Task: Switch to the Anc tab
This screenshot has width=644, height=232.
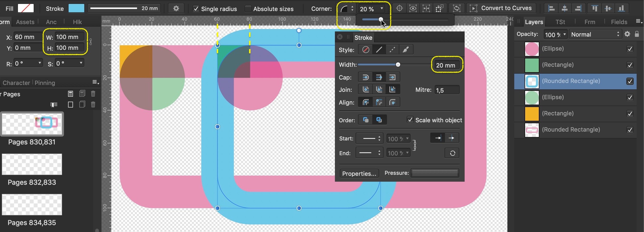Action: 51,22
